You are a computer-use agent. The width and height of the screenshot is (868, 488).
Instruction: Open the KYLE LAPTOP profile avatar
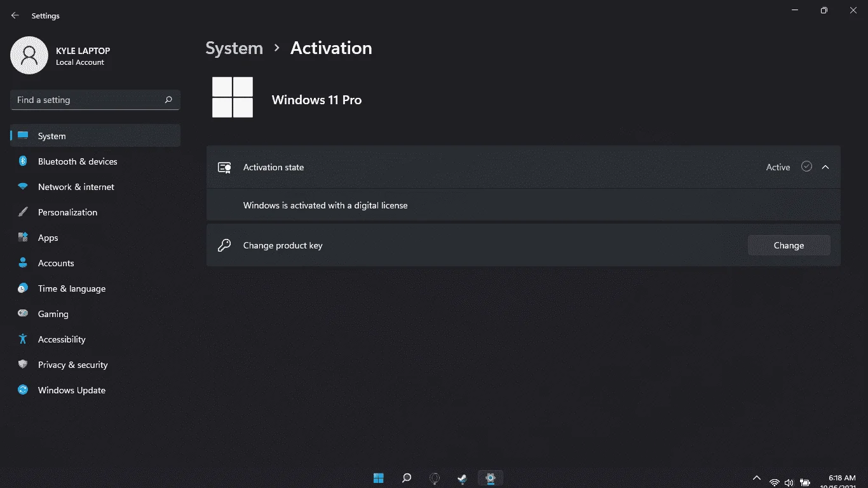point(29,55)
